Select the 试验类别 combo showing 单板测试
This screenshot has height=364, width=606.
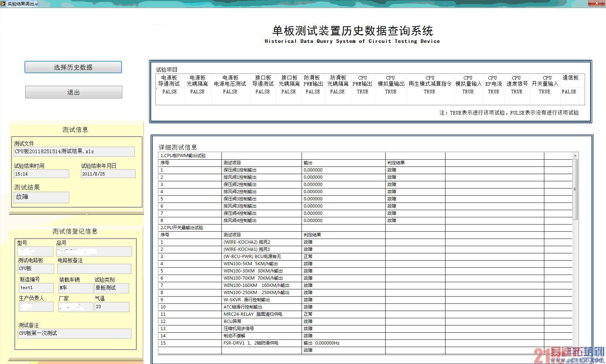click(x=112, y=288)
